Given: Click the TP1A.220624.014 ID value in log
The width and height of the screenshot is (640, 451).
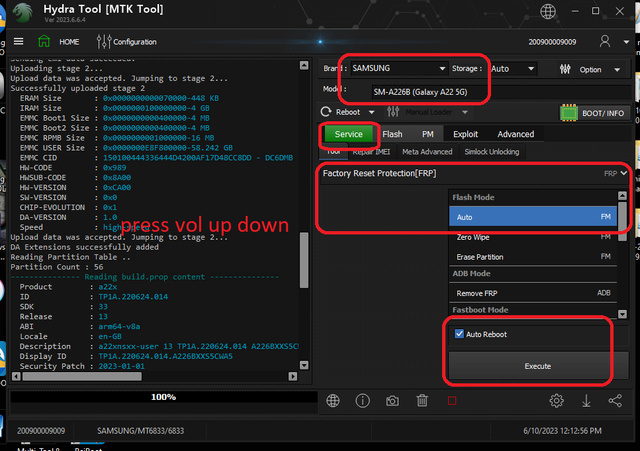Looking at the screenshot, I should pos(133,297).
